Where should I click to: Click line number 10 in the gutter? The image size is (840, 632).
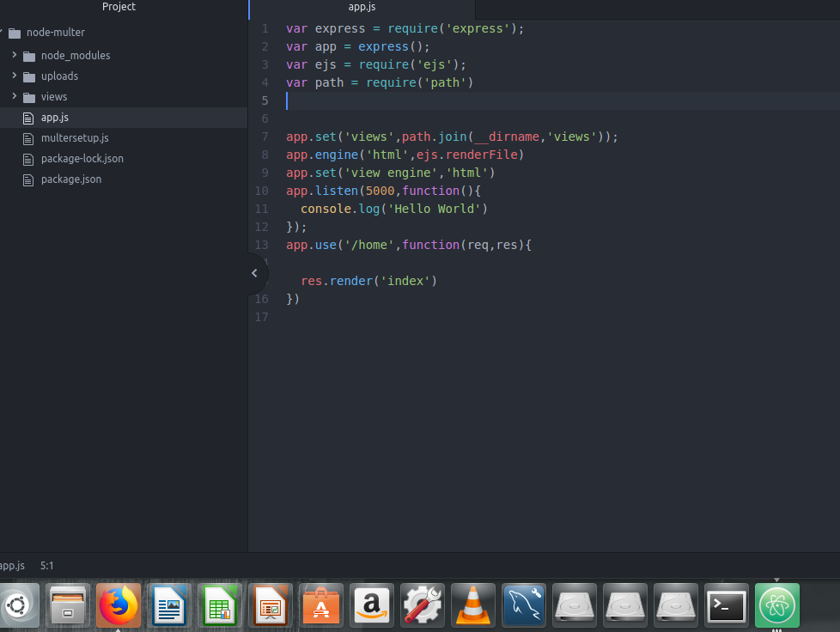pyautogui.click(x=261, y=191)
